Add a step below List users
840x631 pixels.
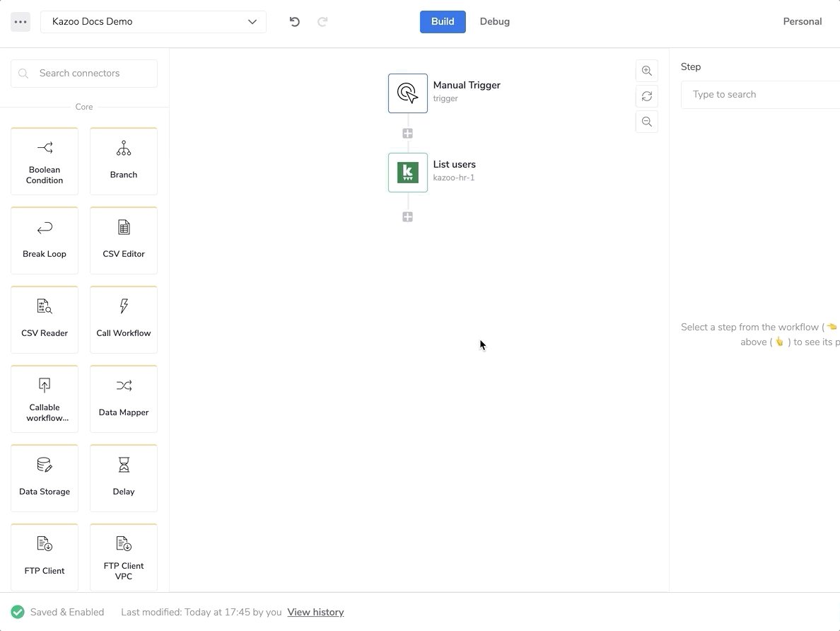tap(407, 217)
